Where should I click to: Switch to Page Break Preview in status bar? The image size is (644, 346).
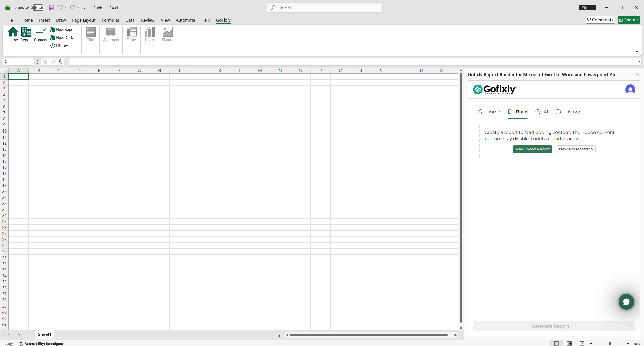click(x=582, y=343)
